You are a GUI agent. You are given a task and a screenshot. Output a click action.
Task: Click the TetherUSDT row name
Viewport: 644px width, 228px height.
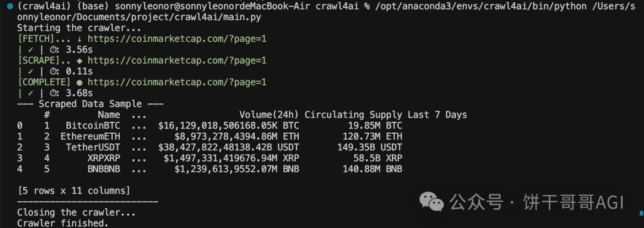pos(93,147)
